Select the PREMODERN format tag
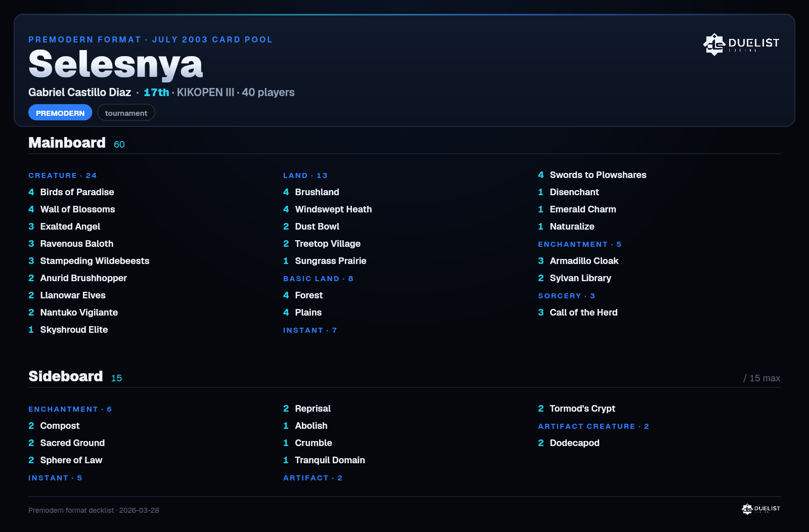The height and width of the screenshot is (532, 809). [x=60, y=113]
